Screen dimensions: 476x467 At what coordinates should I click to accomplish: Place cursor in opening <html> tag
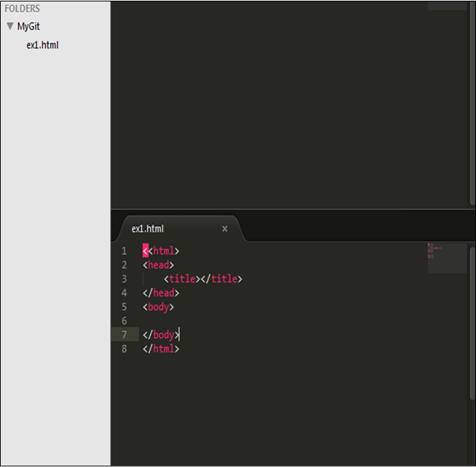pyautogui.click(x=164, y=251)
